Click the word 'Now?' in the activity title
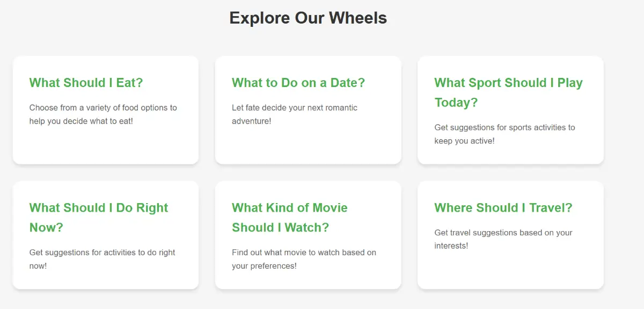This screenshot has height=309, width=644. click(46, 228)
